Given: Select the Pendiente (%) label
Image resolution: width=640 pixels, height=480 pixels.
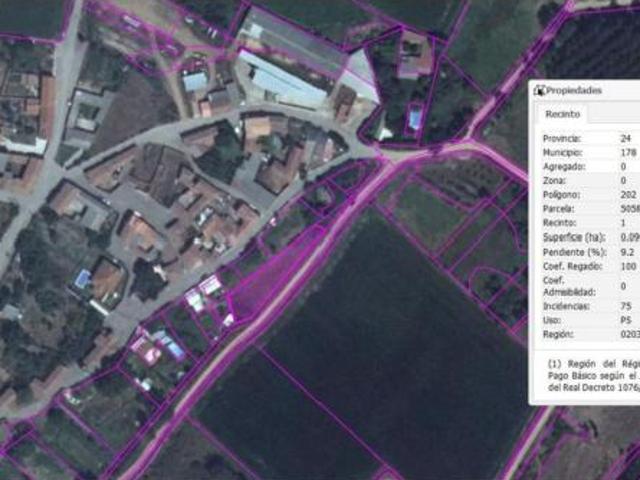Looking at the screenshot, I should pyautogui.click(x=574, y=252).
